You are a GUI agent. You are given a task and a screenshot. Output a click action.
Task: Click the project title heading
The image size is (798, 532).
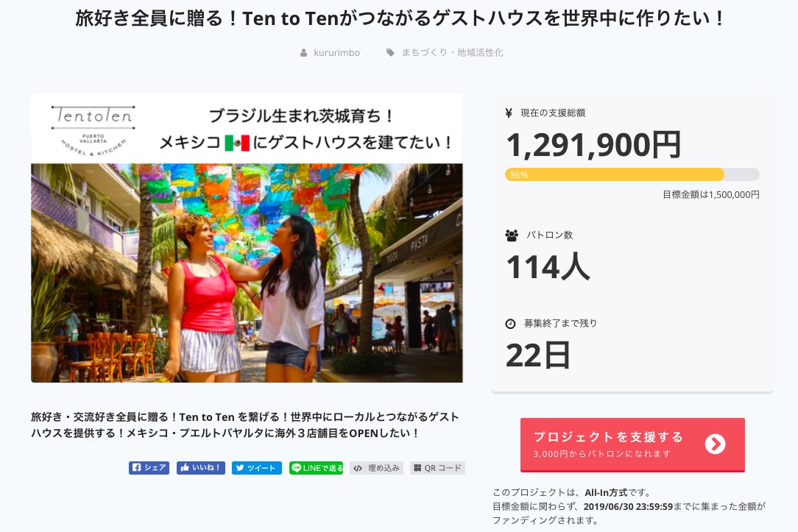click(399, 18)
